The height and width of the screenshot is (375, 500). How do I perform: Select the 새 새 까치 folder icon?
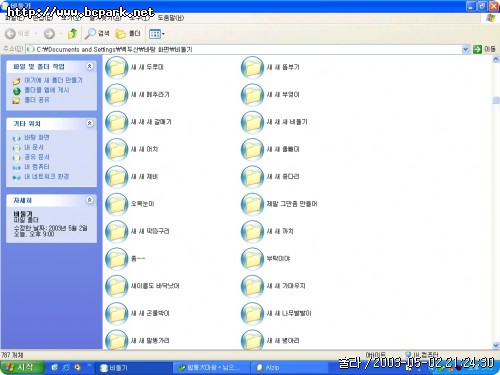pos(252,232)
